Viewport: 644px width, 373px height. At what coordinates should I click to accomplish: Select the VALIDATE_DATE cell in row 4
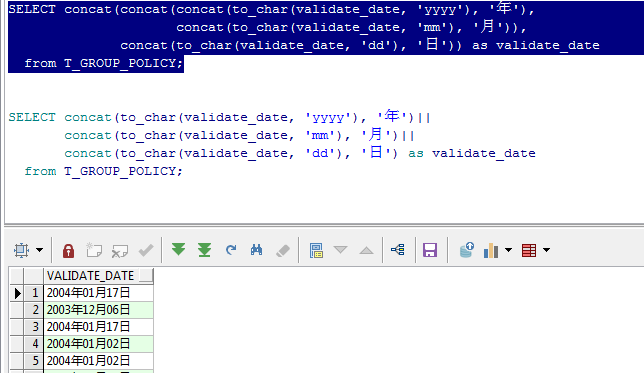pos(99,344)
